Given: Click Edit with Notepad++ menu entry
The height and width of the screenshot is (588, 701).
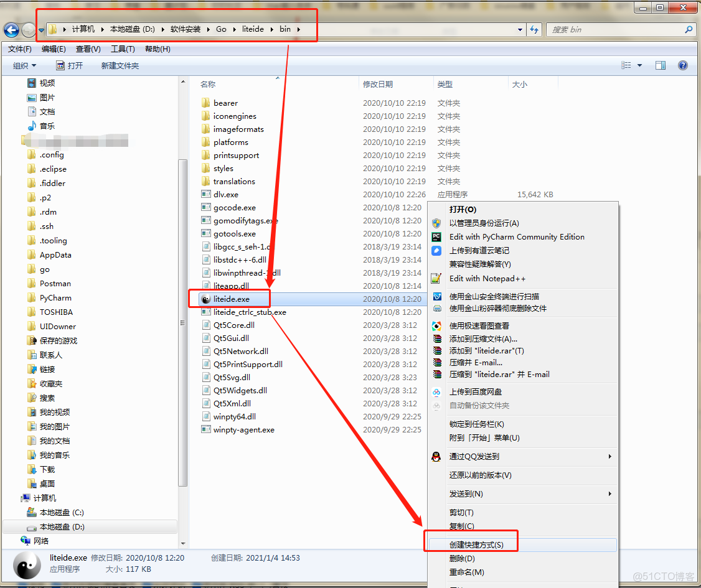Looking at the screenshot, I should click(x=487, y=278).
